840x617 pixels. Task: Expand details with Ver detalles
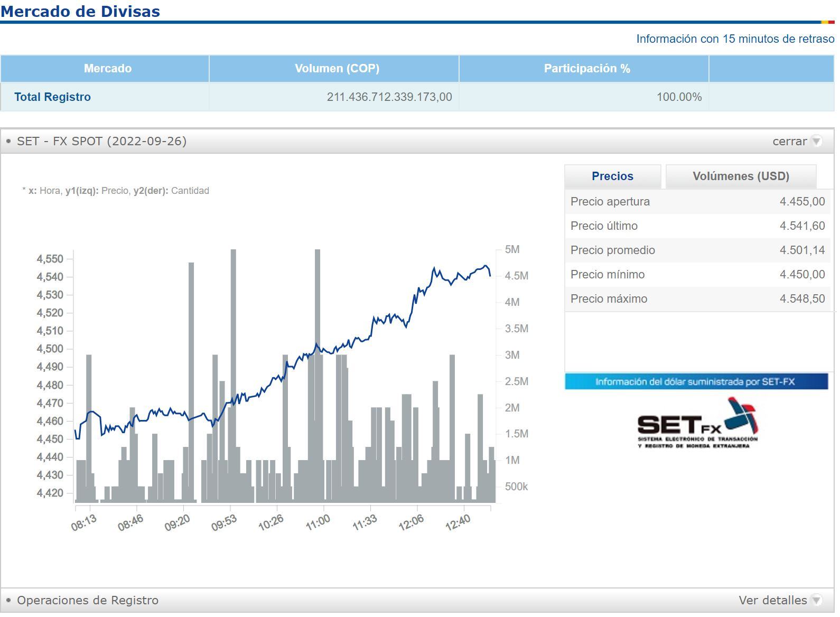click(772, 601)
